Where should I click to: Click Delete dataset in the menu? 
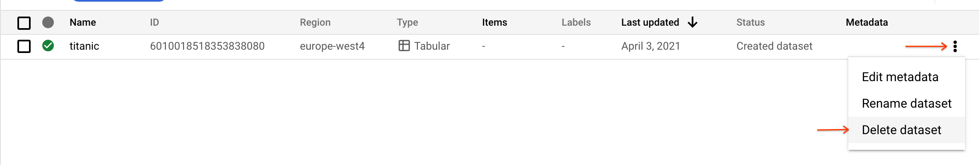(x=901, y=130)
